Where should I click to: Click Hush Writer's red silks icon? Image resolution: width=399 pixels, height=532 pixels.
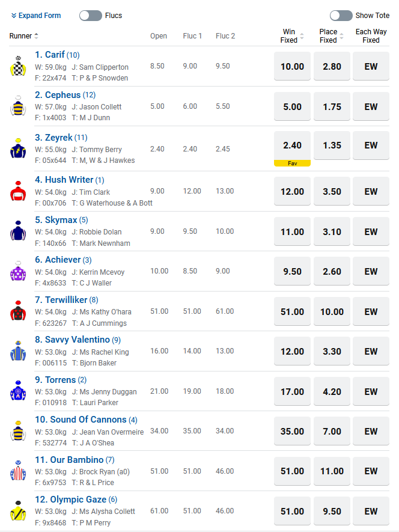[x=17, y=191]
